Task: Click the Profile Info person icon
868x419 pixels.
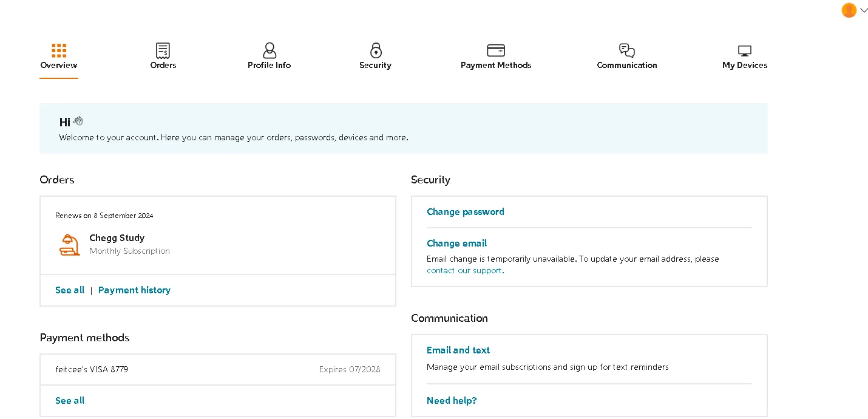Action: point(270,50)
